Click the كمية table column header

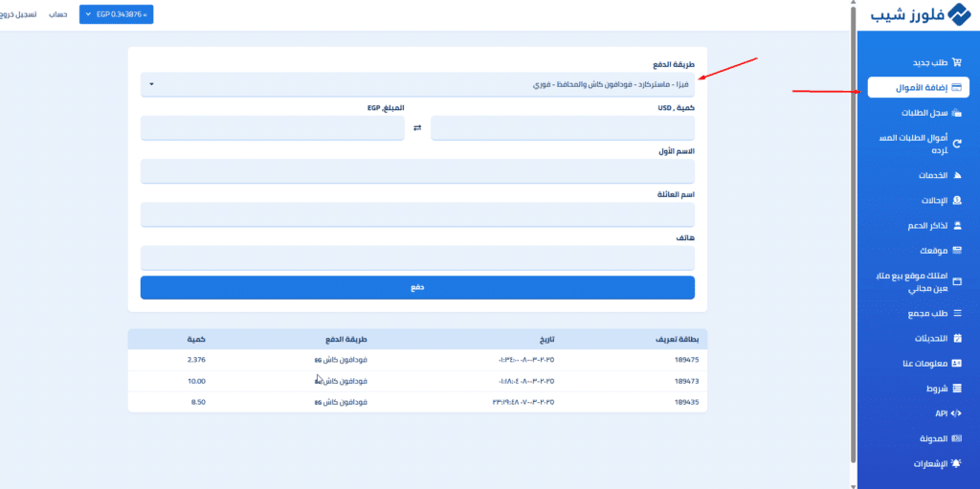coord(196,340)
